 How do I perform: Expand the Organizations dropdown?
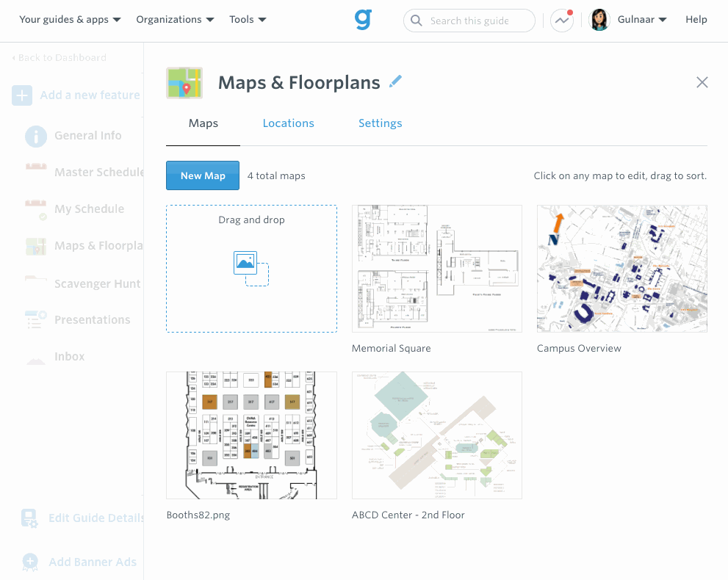click(x=175, y=20)
